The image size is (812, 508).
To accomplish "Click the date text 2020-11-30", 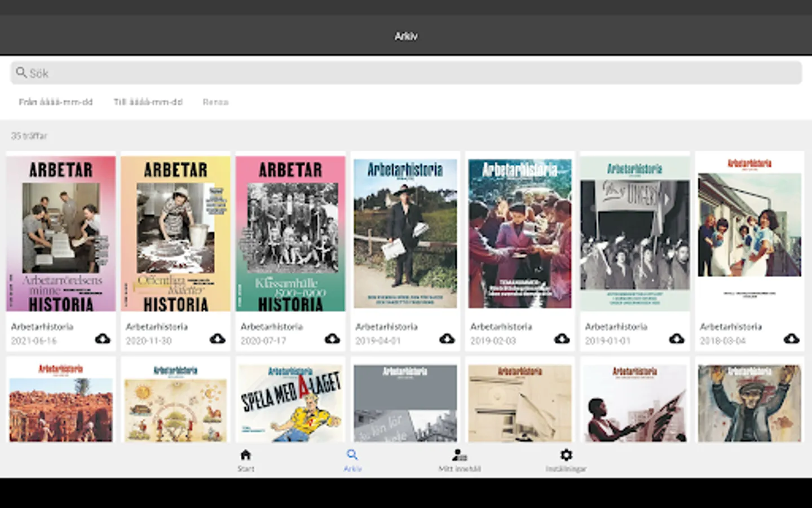I will click(x=149, y=341).
